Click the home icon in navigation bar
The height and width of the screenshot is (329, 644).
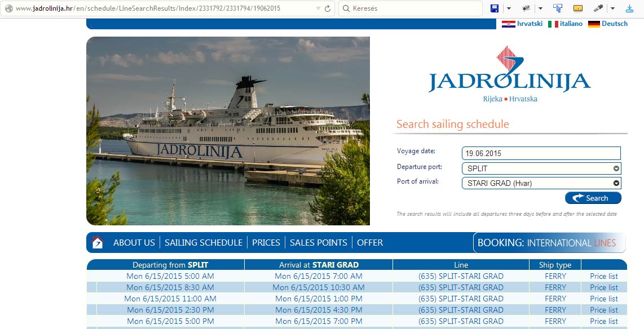tap(98, 242)
